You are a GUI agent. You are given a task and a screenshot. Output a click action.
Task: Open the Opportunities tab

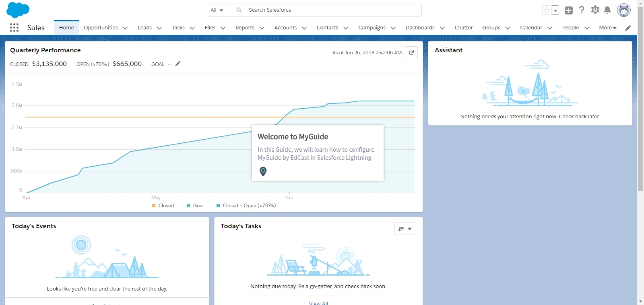(101, 28)
